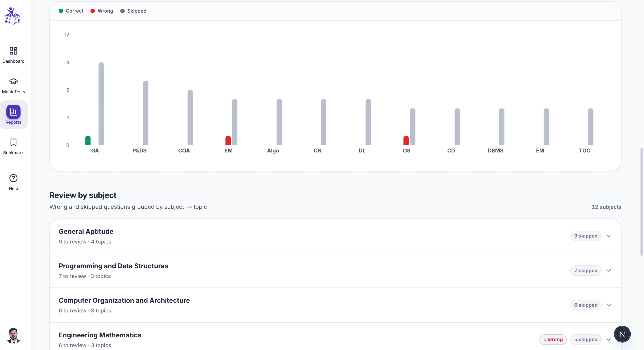The height and width of the screenshot is (350, 644).
Task: Click the green Correct bar for GA
Action: (x=88, y=141)
